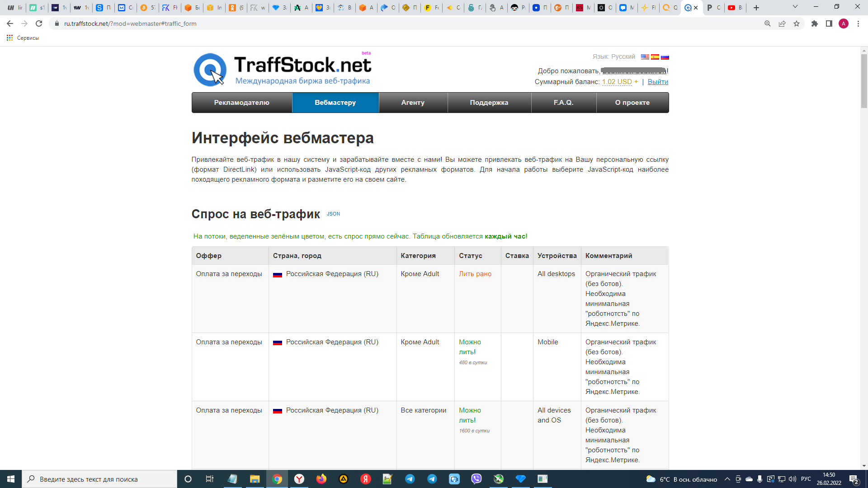Screen dimensions: 868x488
Task: Open Chrome side panel icon
Action: 829,23
